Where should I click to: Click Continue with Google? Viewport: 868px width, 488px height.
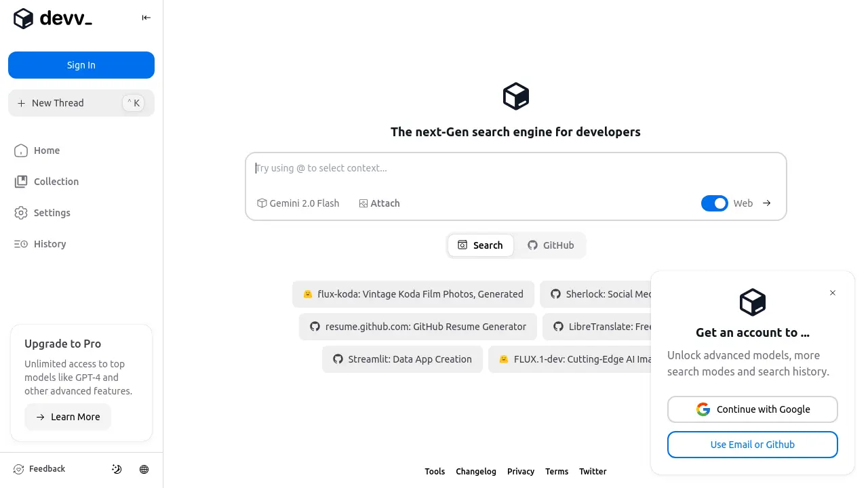(753, 409)
